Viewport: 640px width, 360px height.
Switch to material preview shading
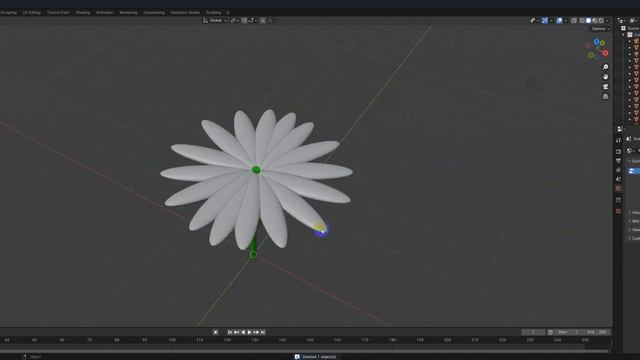point(595,20)
